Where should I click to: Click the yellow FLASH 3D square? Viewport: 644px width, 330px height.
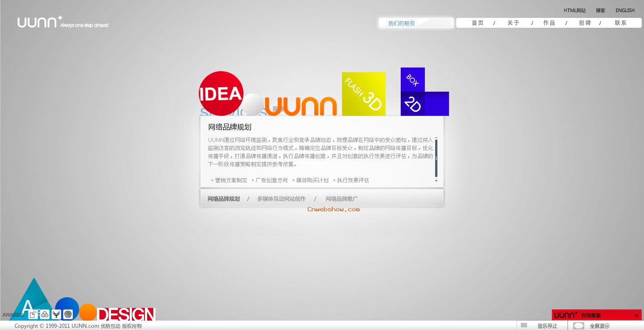[364, 94]
